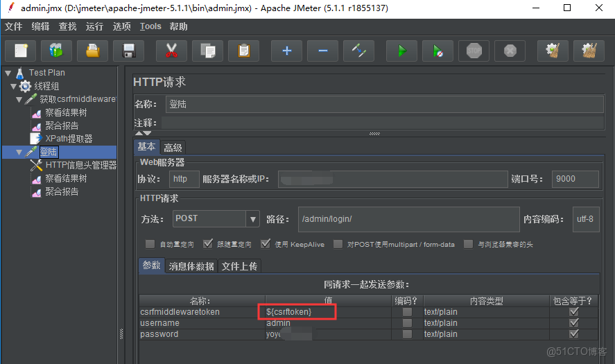
Task: Toggle the 使用 KeepAlive checkbox
Action: 266,244
